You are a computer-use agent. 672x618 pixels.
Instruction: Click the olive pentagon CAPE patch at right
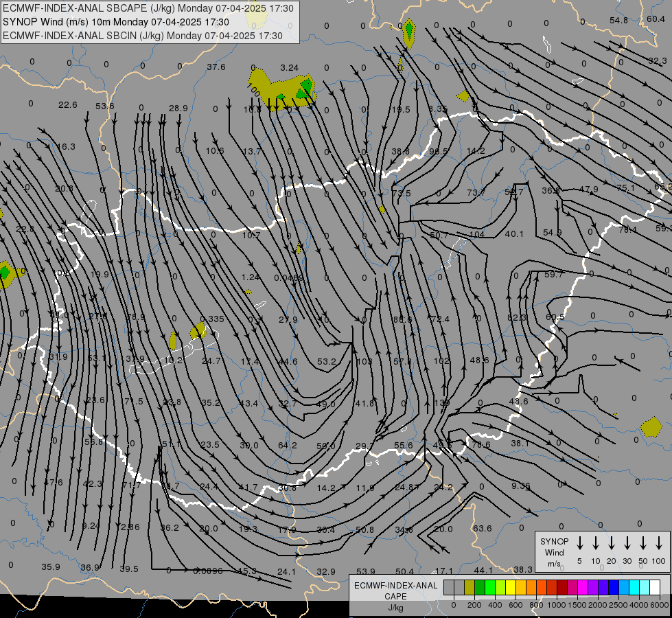pos(651,427)
